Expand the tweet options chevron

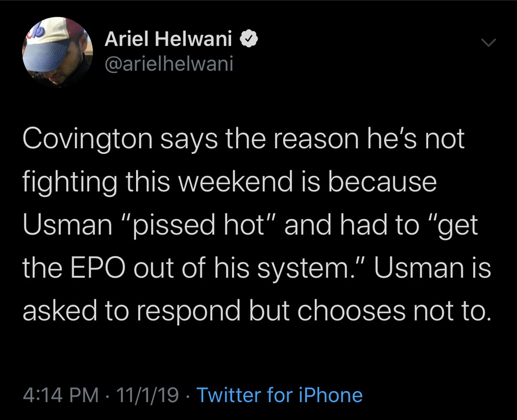pyautogui.click(x=488, y=43)
